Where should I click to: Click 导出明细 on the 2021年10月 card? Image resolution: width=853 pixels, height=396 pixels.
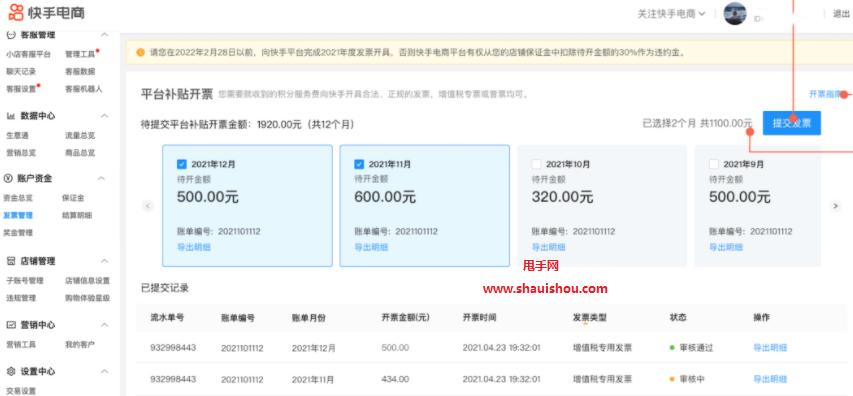[x=548, y=248]
